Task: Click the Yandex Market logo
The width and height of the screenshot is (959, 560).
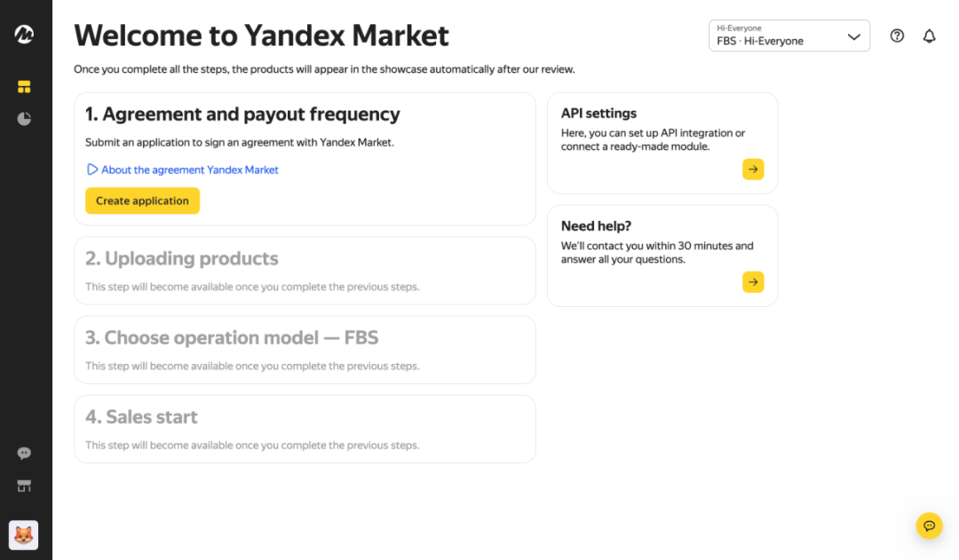Action: tap(24, 35)
